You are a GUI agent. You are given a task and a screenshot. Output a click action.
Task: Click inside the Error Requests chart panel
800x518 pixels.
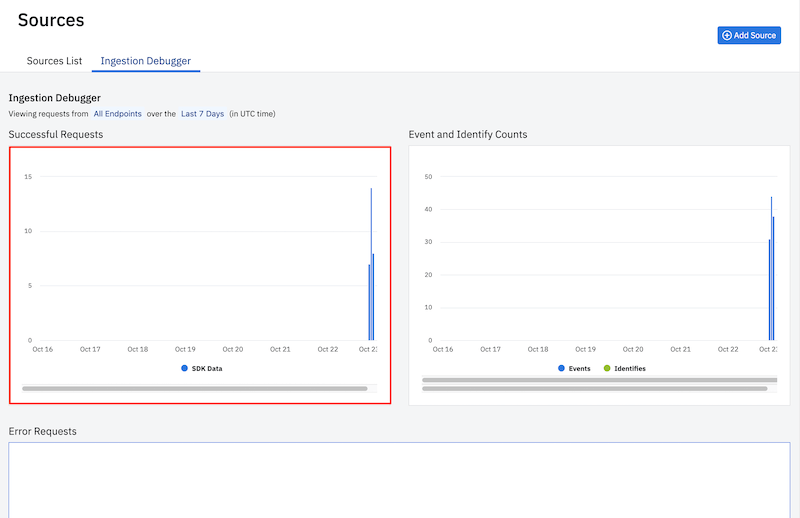[x=399, y=480]
